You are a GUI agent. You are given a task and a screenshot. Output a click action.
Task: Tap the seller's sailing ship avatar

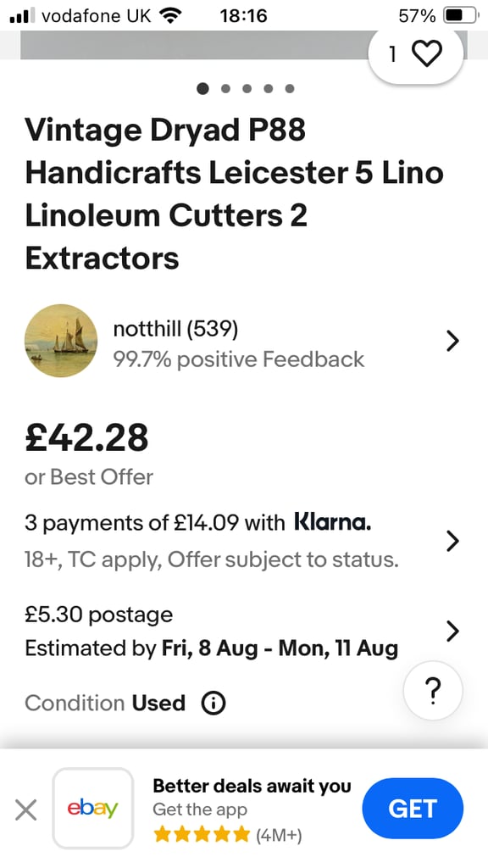(x=61, y=341)
